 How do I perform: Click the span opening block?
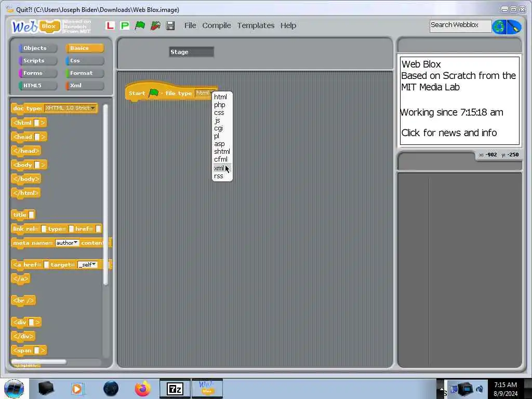29,351
